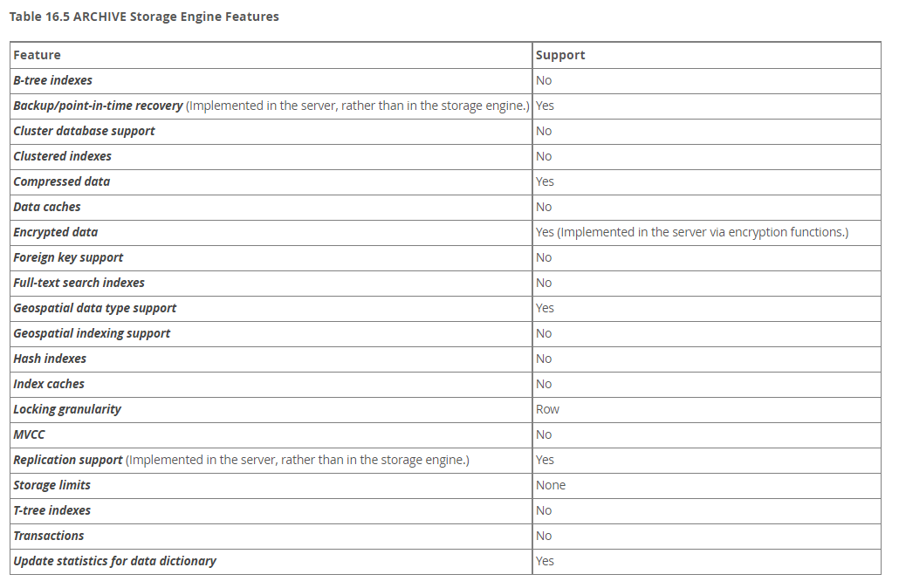
Task: Select the 'None' value for Storage limits
Action: (551, 485)
